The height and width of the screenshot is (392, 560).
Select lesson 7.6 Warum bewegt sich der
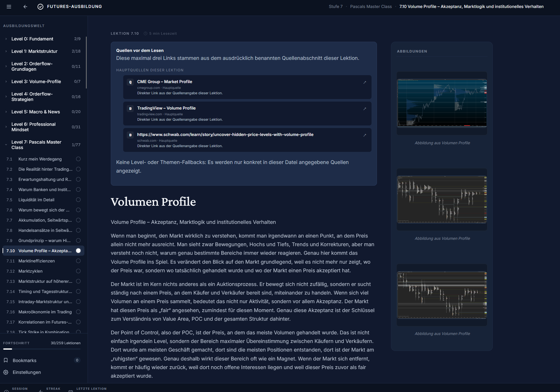coord(43,210)
